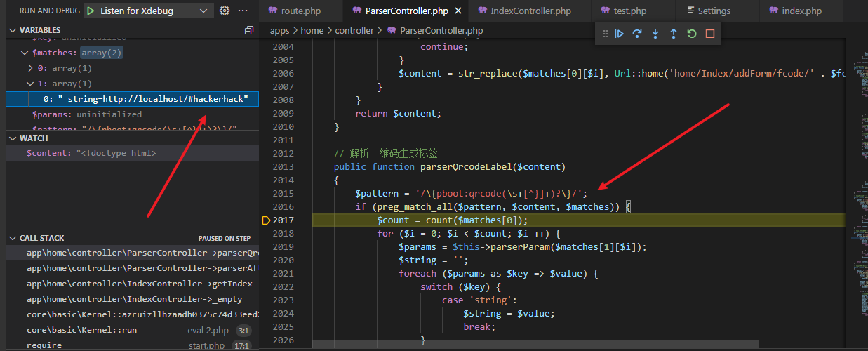Switch to the IndexController.php tab
The image size is (868, 351).
pos(530,11)
